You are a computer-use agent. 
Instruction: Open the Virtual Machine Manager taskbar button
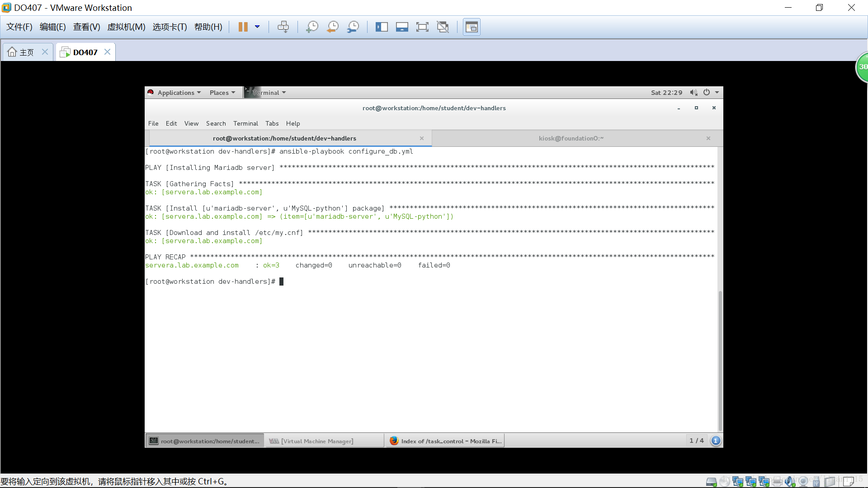pos(316,441)
